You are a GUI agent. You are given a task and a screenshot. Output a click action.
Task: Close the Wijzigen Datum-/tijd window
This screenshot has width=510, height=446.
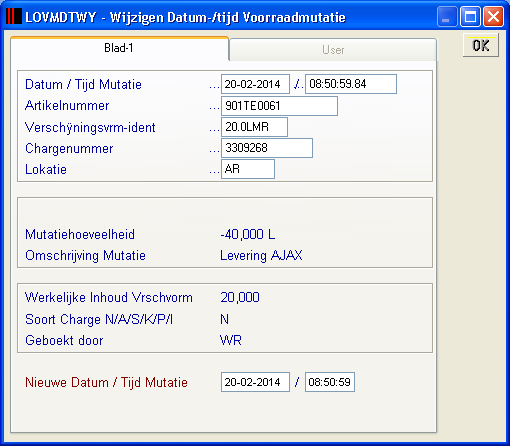(493, 17)
